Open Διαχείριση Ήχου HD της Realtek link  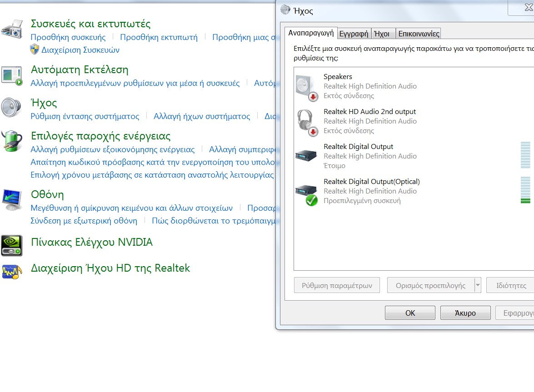click(110, 268)
